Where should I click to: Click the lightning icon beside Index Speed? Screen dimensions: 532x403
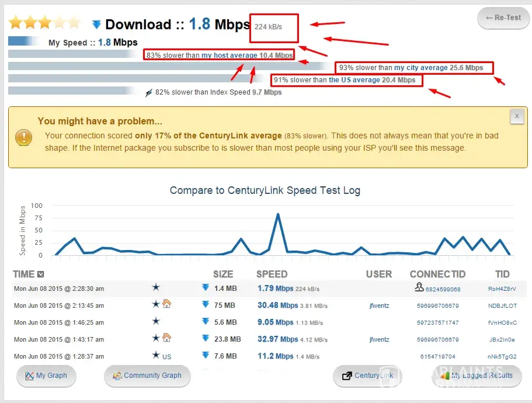148,93
